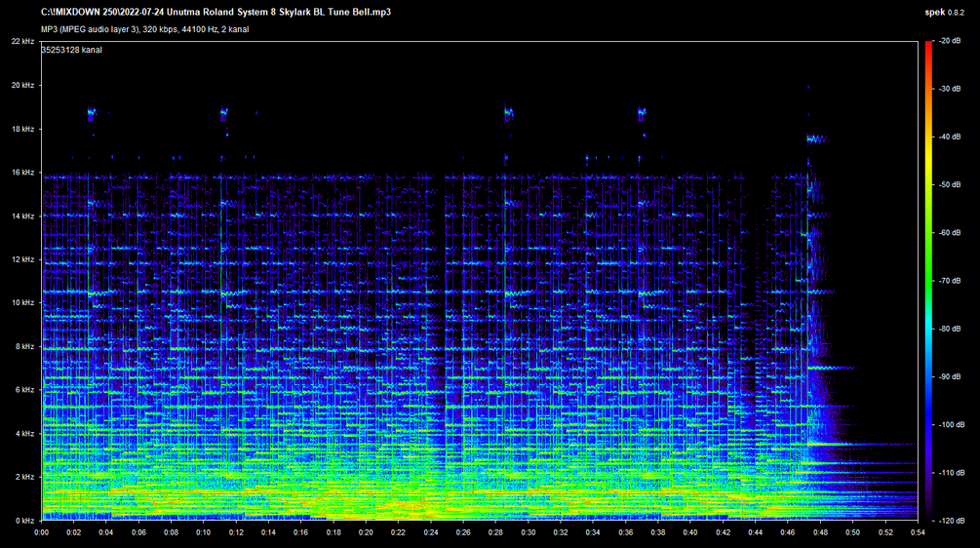Click the 0 kHz frequency label
Screen dimensions: 980x548
[25, 520]
